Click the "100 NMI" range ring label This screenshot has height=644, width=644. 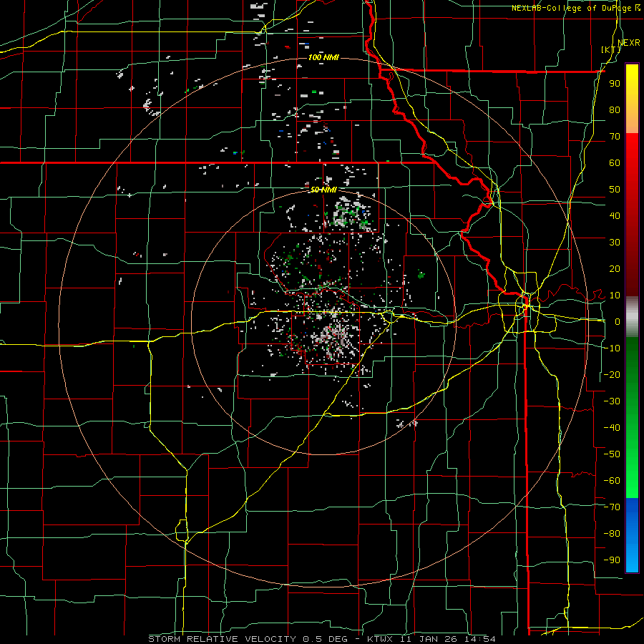pyautogui.click(x=323, y=57)
